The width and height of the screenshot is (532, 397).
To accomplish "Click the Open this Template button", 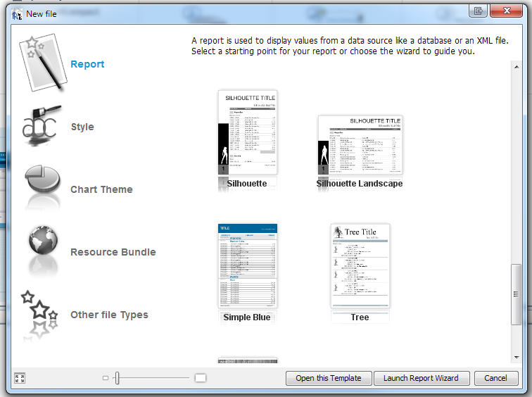I will [328, 378].
